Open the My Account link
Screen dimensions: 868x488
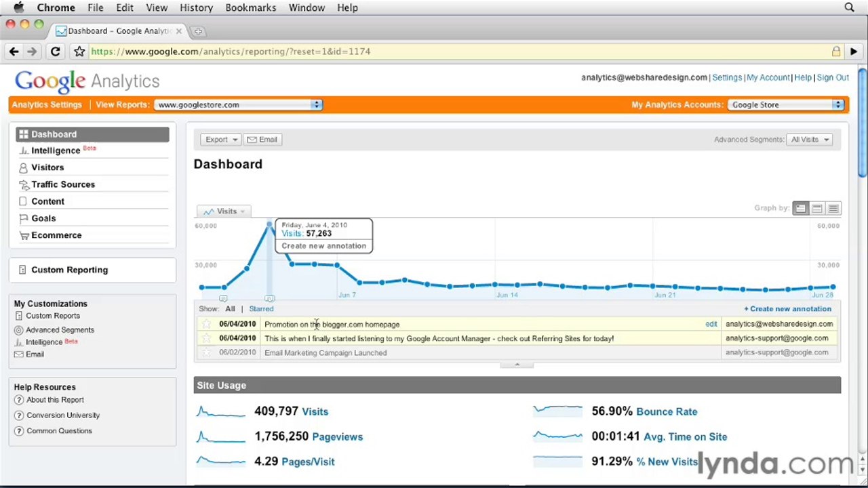pyautogui.click(x=768, y=78)
